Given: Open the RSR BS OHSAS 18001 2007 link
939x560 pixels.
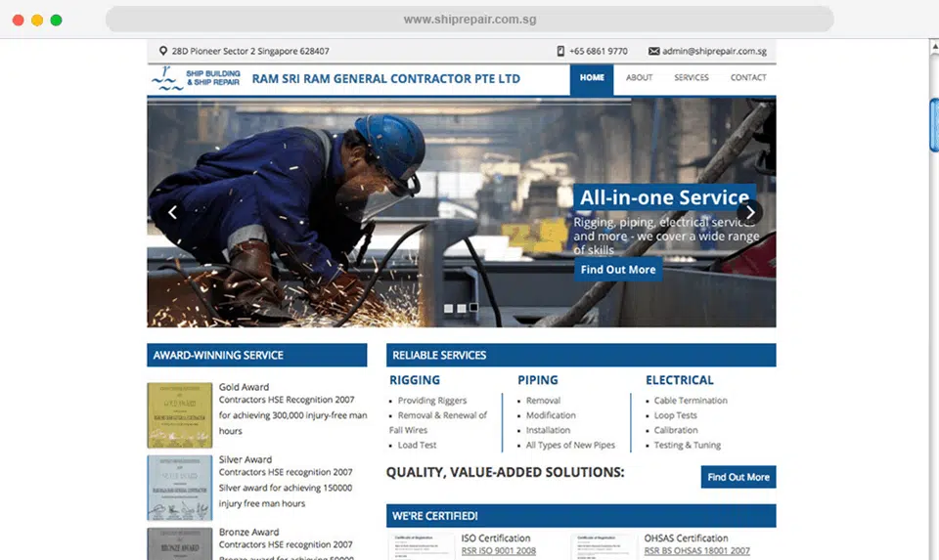Looking at the screenshot, I should point(696,551).
